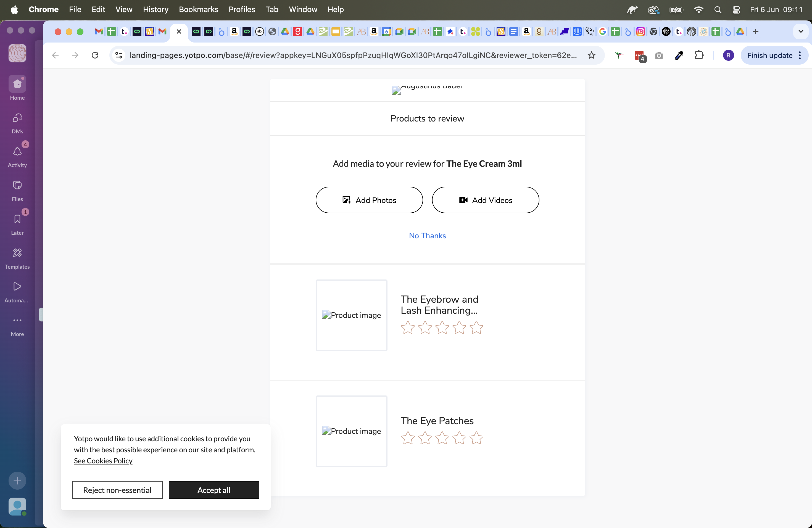
Task: Click the Add Videos button
Action: point(485,200)
